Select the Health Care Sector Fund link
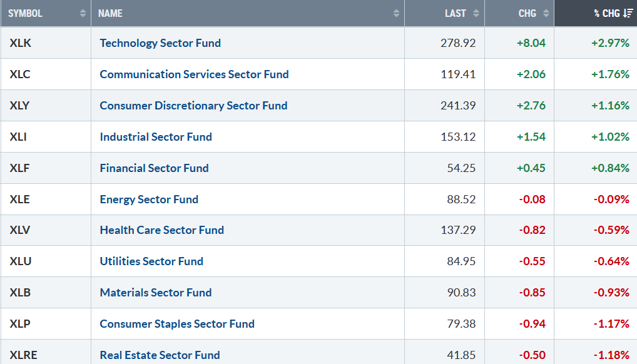The width and height of the screenshot is (637, 364). (161, 230)
